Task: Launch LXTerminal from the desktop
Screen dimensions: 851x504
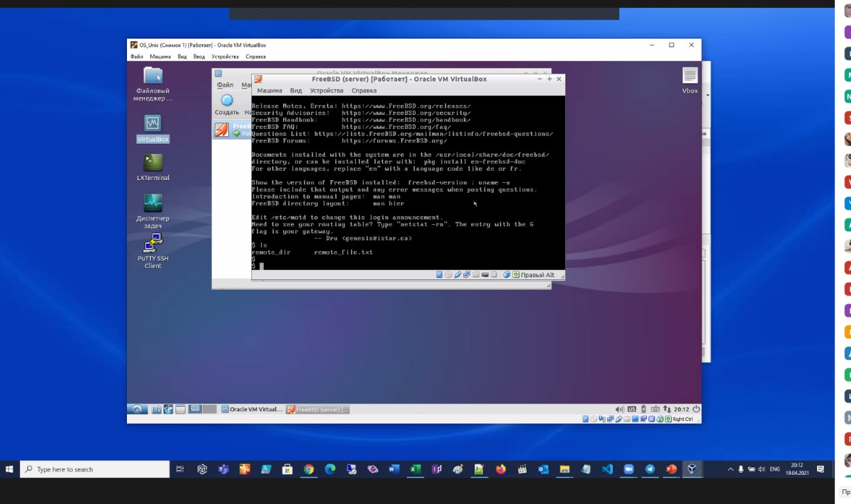Action: (x=153, y=168)
